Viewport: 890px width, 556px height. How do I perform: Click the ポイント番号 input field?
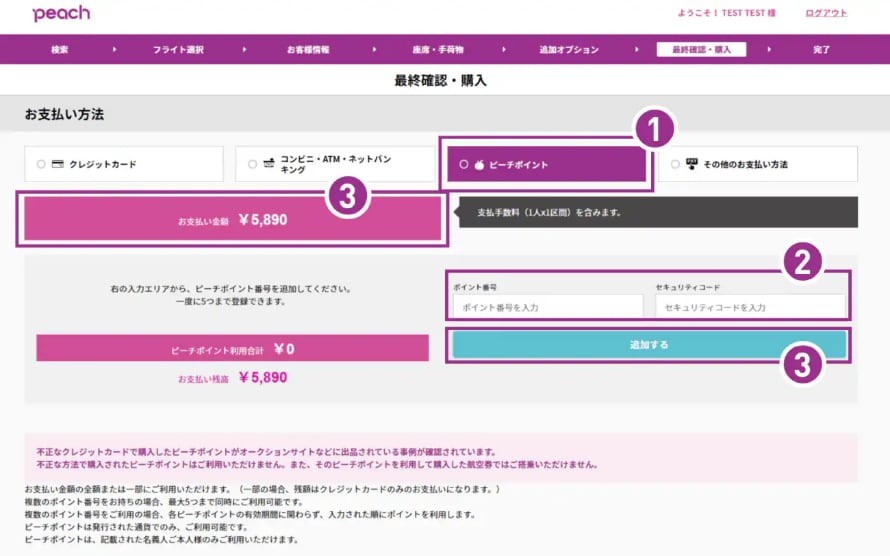point(548,307)
